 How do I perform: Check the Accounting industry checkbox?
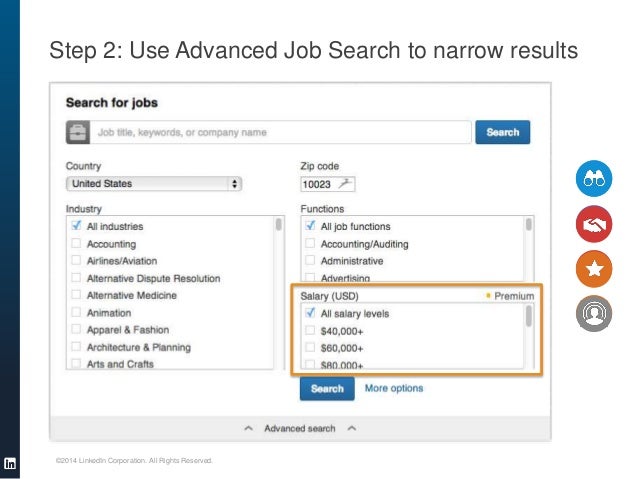(x=76, y=244)
